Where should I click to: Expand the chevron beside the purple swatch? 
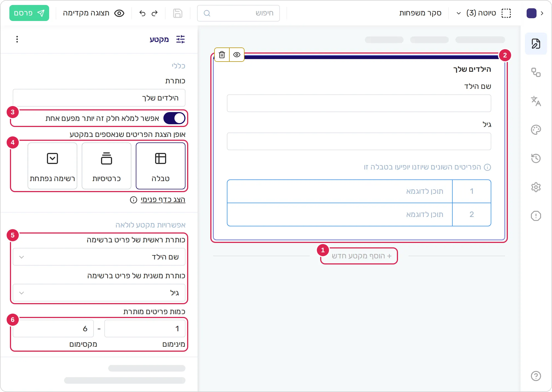click(x=542, y=13)
